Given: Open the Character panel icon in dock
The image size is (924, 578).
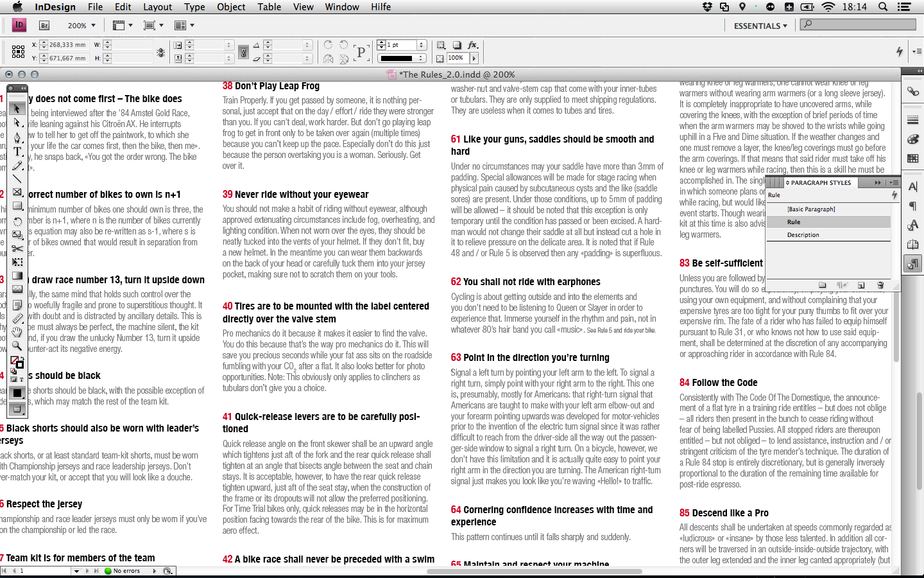Looking at the screenshot, I should coord(912,187).
